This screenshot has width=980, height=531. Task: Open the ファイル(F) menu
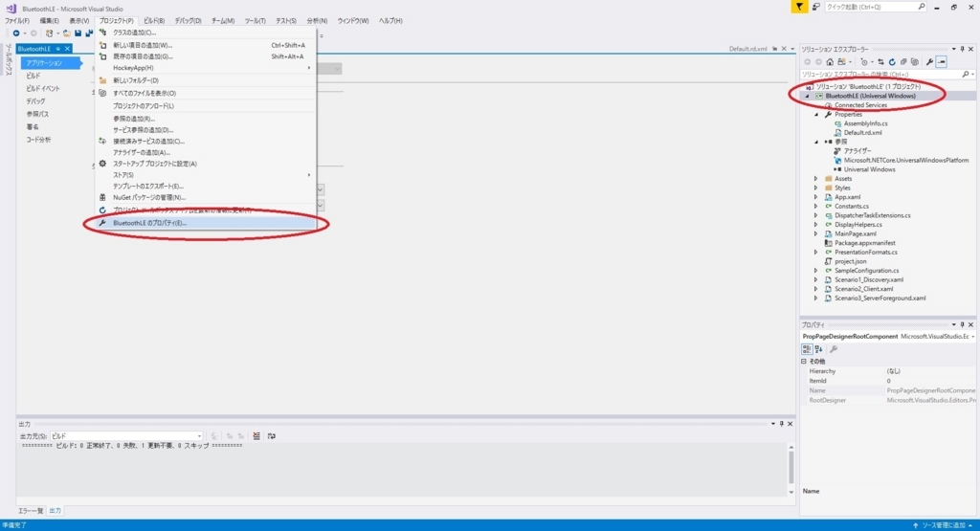click(x=17, y=21)
